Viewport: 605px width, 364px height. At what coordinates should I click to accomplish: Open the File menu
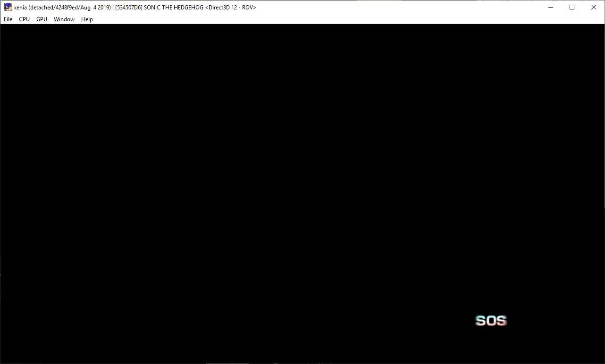coord(8,19)
